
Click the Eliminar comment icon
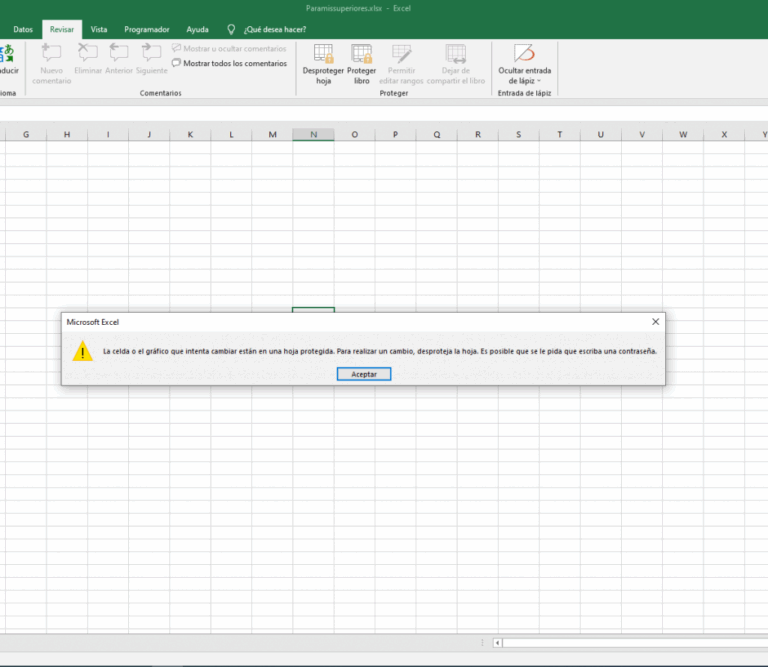(x=88, y=55)
